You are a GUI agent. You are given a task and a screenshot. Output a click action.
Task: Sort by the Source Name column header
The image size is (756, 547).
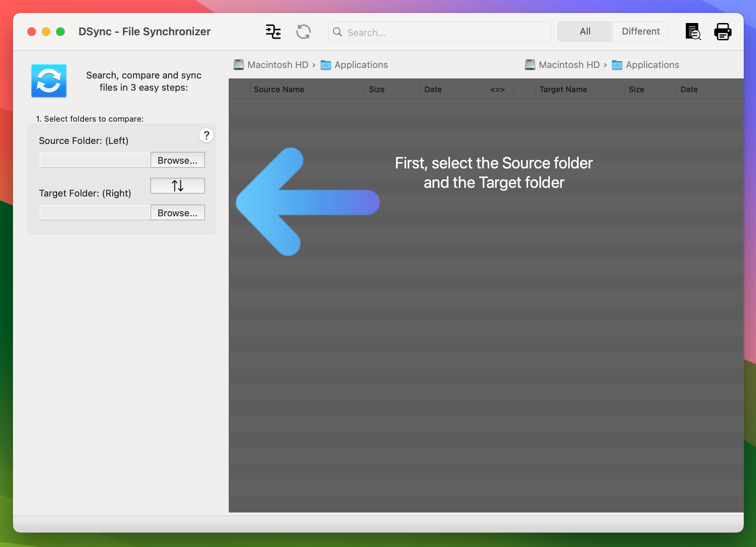(x=279, y=89)
